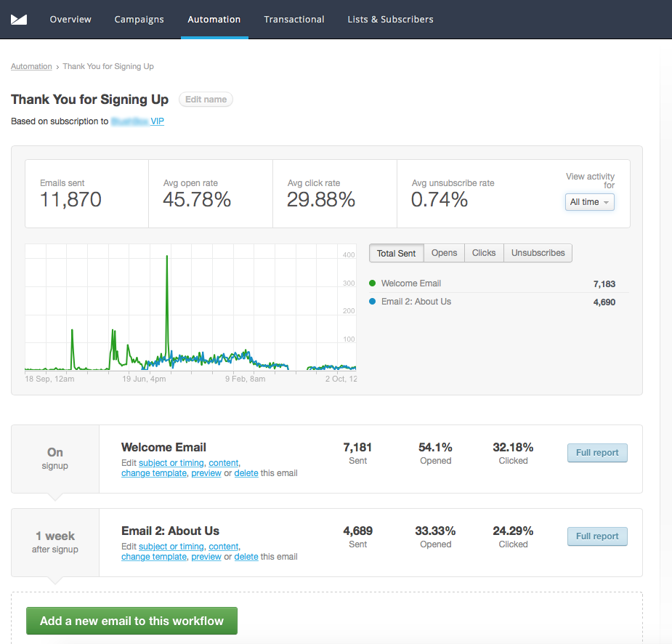Click the 7,181 Sent figure
The height and width of the screenshot is (644, 672).
click(x=357, y=448)
